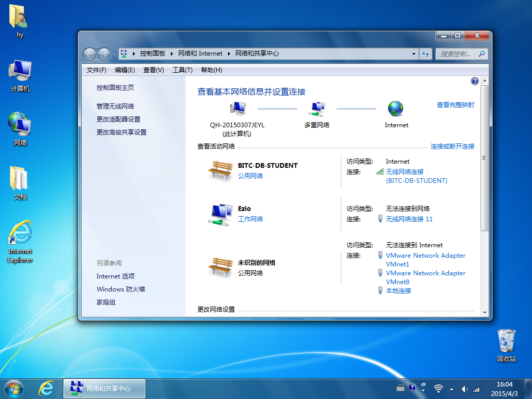Click the QH-20150307JEYL computer icon

coord(237,109)
